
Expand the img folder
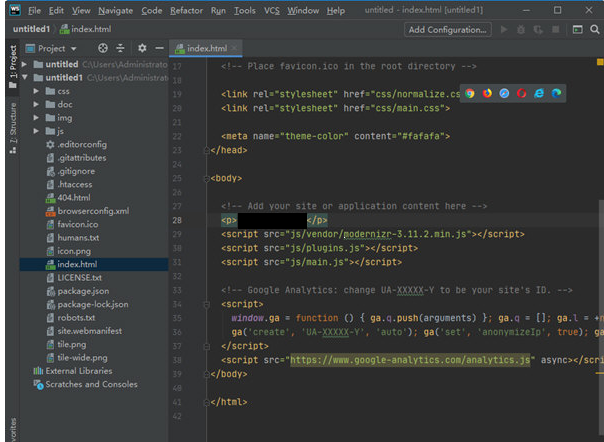[36, 118]
